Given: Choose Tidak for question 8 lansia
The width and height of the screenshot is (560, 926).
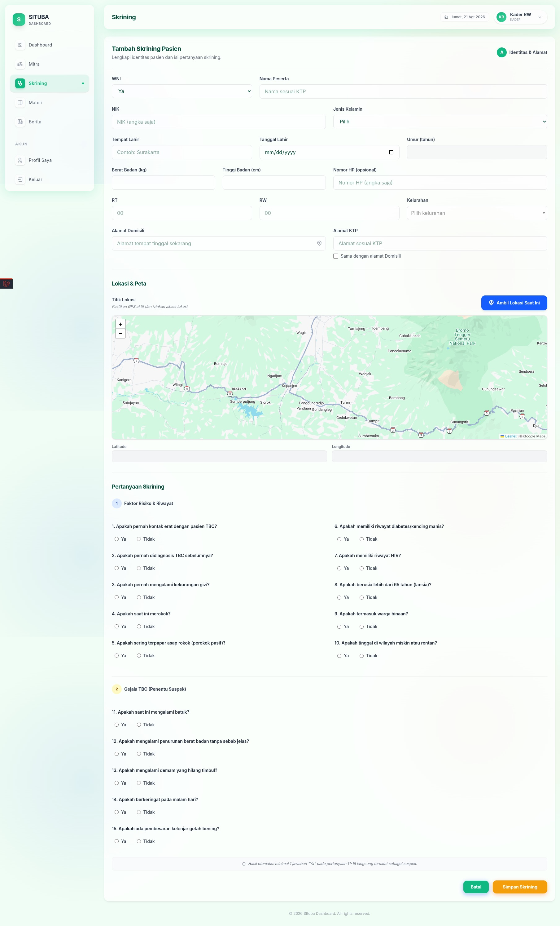Looking at the screenshot, I should [x=362, y=597].
